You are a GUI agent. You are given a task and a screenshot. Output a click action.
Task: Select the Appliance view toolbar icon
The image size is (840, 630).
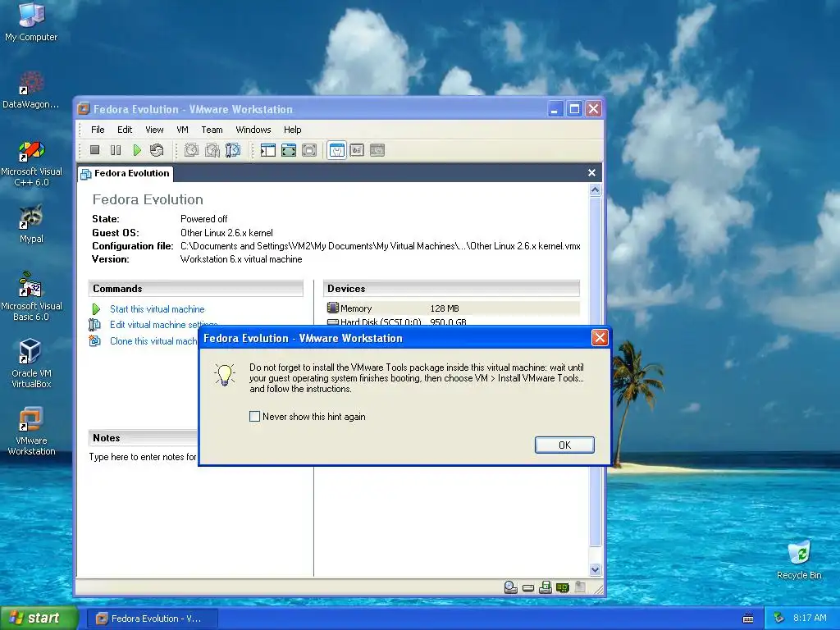357,151
